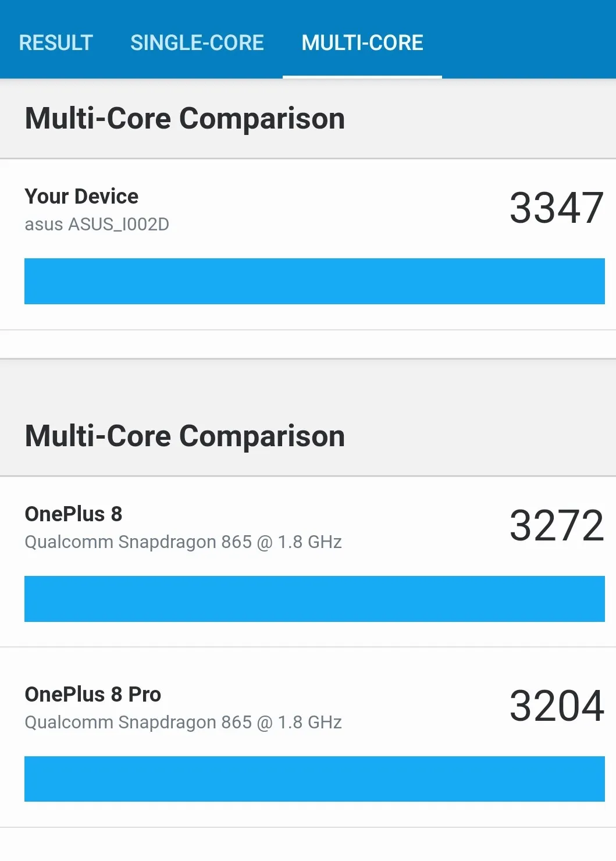The image size is (616, 861).
Task: Tap the 3272 score value
Action: pos(557,525)
